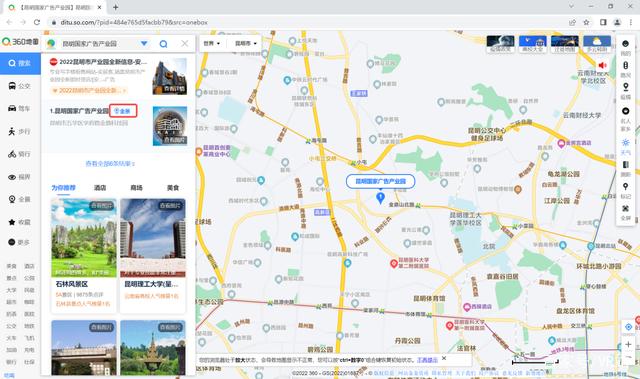Switch to the 商场 tab
The height and width of the screenshot is (379, 640).
[136, 188]
